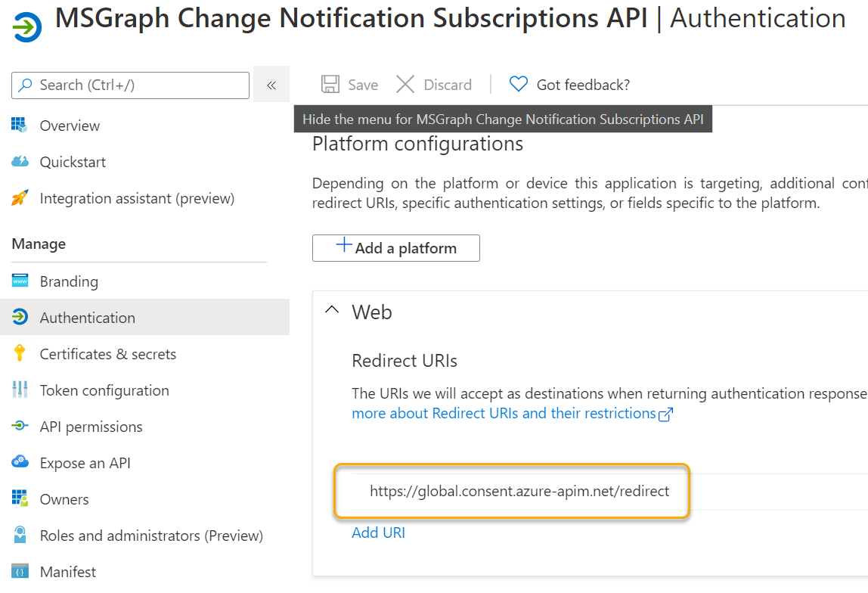
Task: Click the Save floppy disk icon
Action: pos(330,84)
